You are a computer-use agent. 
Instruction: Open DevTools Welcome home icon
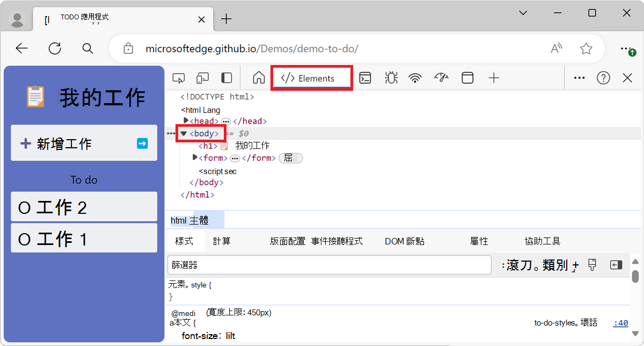[258, 77]
